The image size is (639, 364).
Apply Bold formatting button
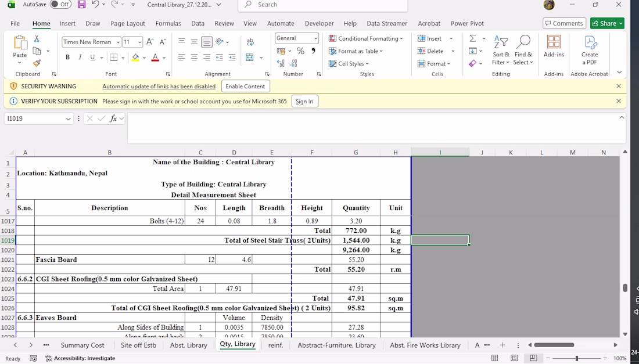click(67, 57)
